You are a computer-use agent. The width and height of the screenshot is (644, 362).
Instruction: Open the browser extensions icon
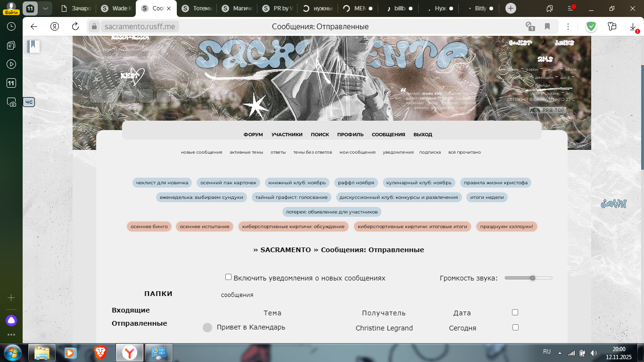point(612,26)
